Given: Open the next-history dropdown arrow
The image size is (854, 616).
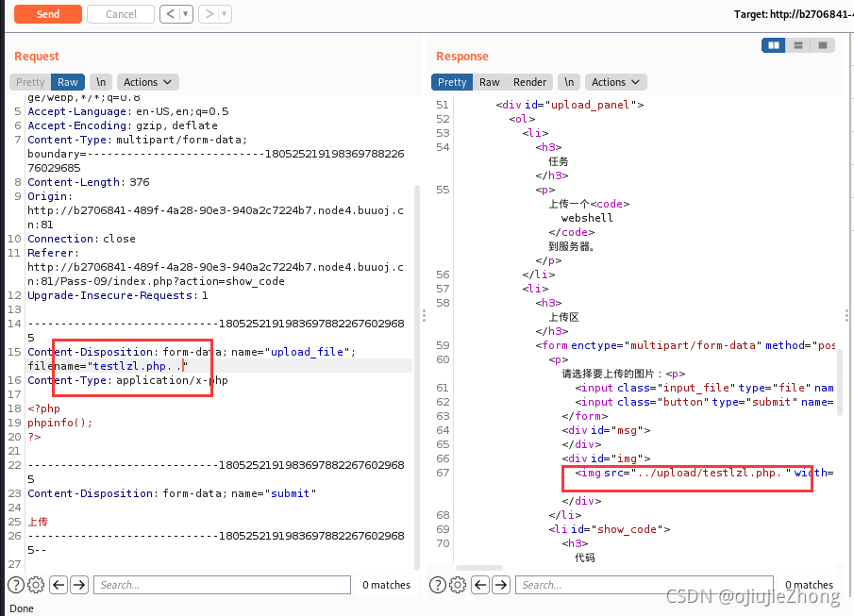Looking at the screenshot, I should [x=225, y=14].
